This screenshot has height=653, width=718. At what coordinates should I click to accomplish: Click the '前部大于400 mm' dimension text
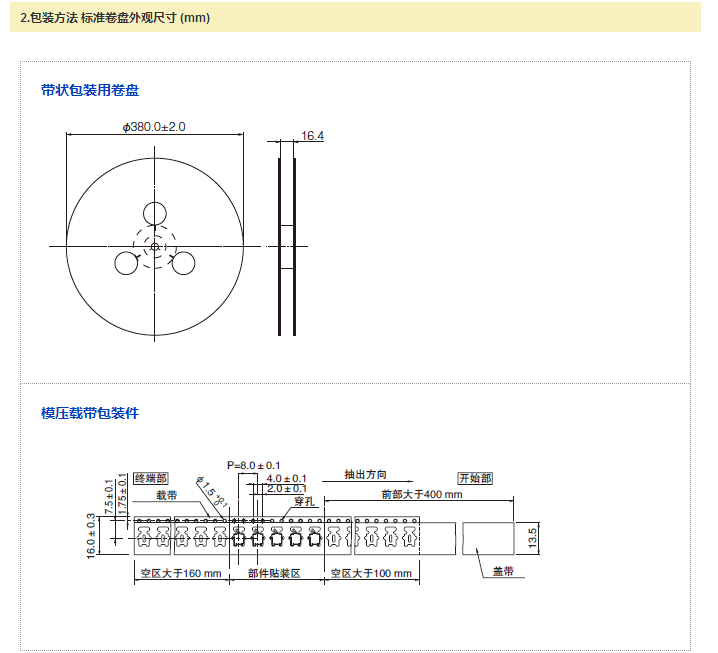click(x=422, y=494)
